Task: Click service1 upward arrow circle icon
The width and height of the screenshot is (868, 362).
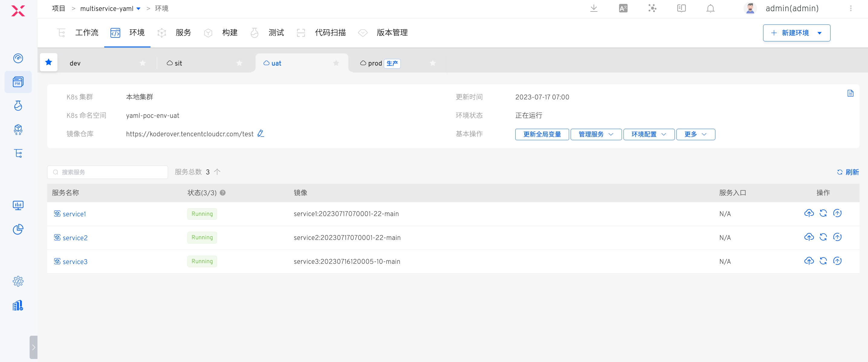Action: click(837, 213)
